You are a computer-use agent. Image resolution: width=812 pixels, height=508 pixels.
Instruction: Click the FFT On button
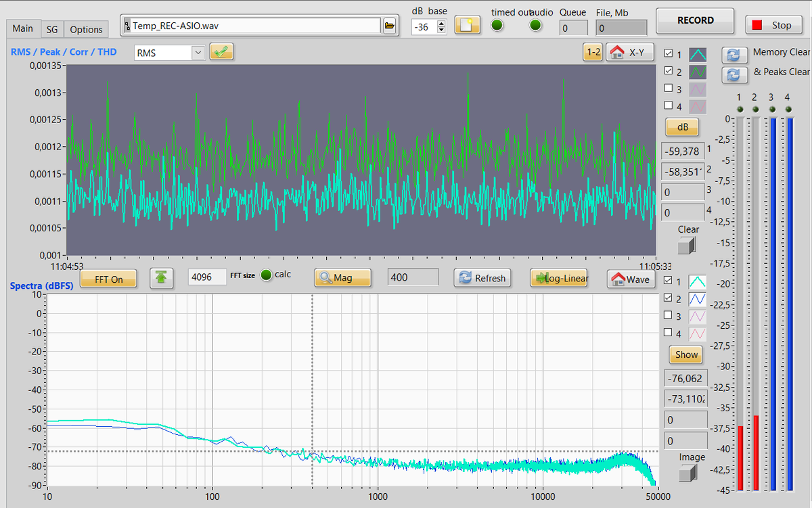coord(108,279)
